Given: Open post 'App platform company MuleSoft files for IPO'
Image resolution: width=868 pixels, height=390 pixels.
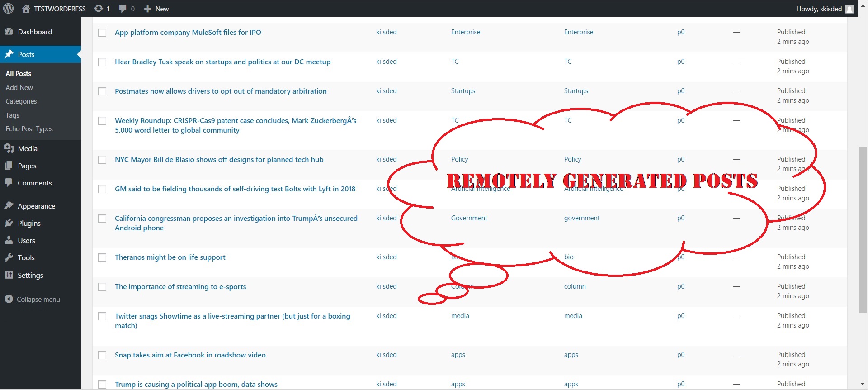Looking at the screenshot, I should click(x=188, y=32).
